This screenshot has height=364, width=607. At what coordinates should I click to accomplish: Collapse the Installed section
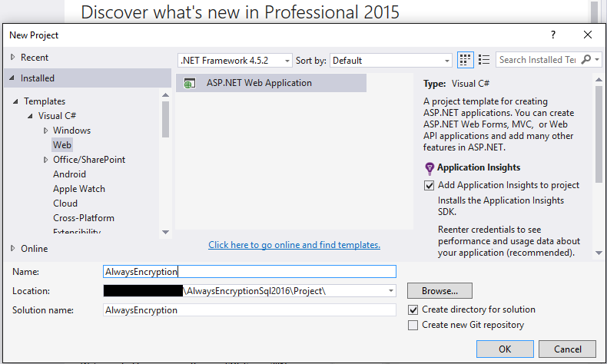click(x=12, y=78)
